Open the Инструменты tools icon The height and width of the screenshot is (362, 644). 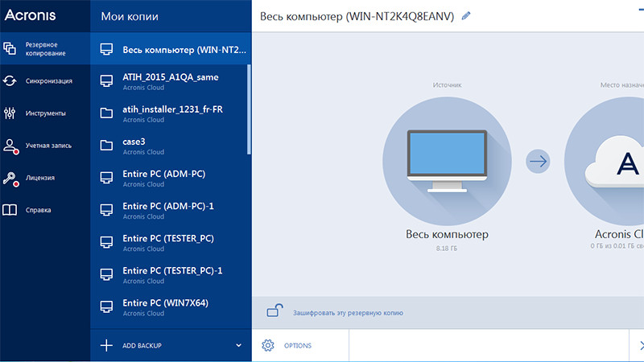10,113
